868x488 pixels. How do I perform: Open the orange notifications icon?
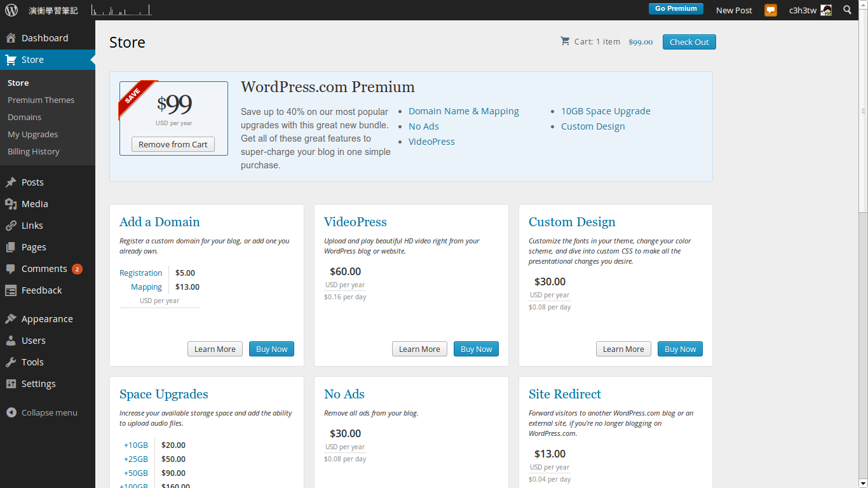(771, 10)
